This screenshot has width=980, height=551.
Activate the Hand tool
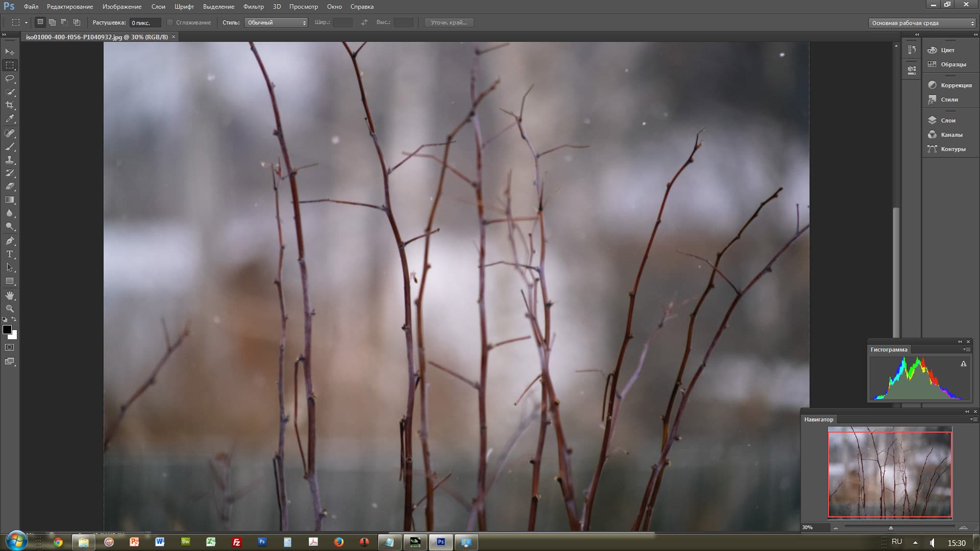coord(10,295)
